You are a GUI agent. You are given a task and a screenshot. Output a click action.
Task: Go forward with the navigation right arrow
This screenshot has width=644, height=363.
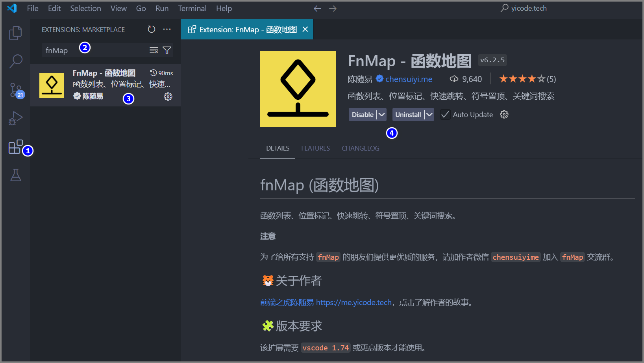point(333,8)
